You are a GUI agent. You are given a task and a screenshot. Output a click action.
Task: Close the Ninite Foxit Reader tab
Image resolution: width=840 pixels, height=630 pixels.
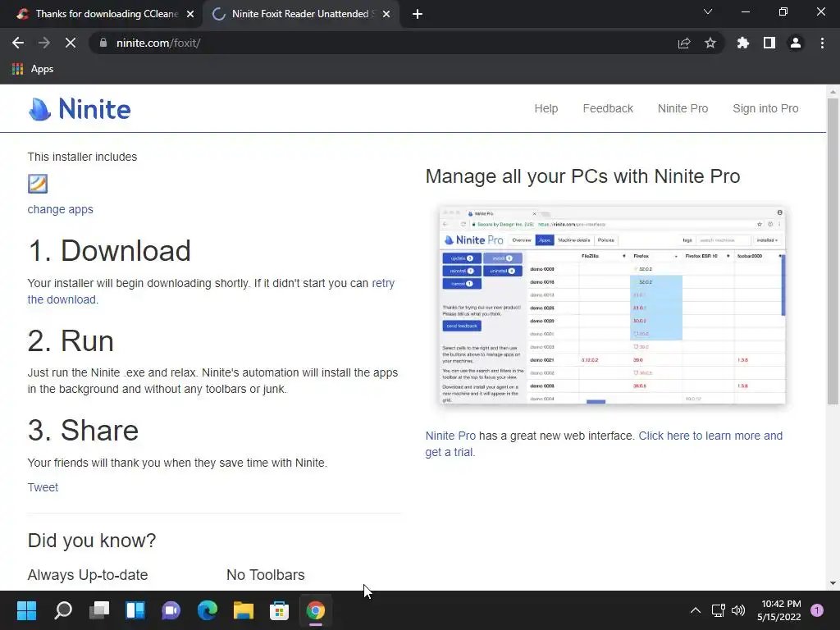386,14
